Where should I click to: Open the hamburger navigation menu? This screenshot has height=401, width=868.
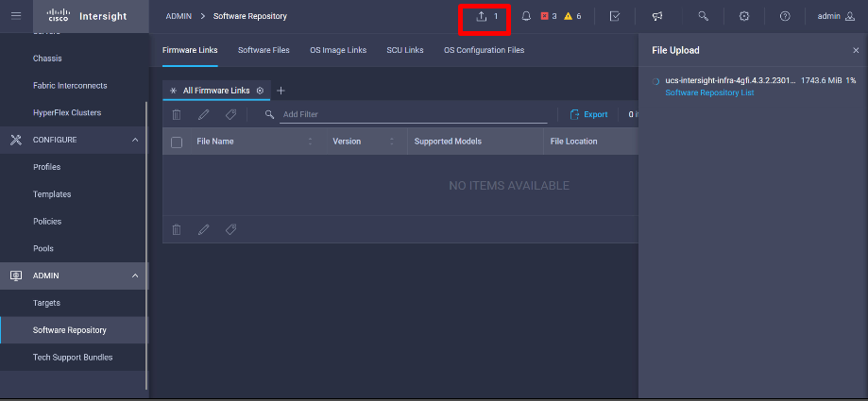[16, 15]
